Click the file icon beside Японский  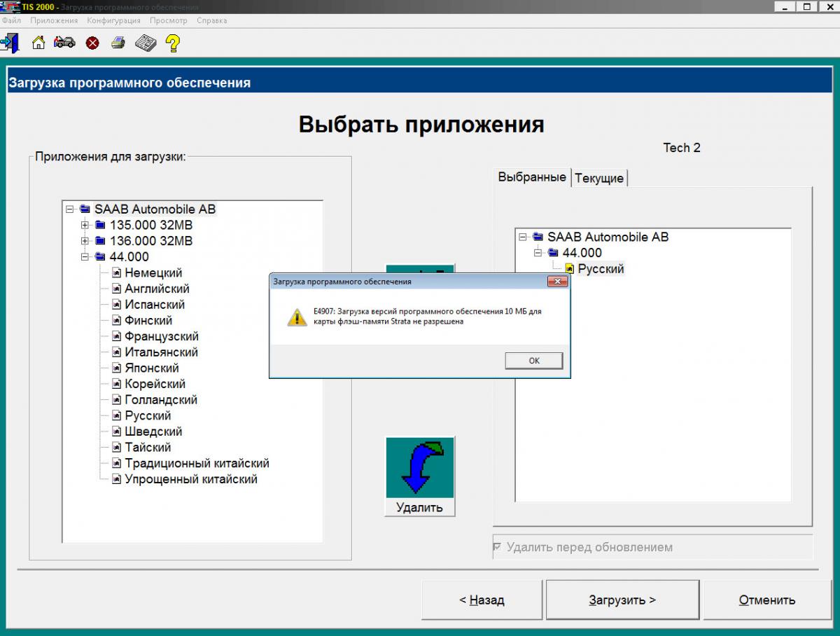tap(117, 368)
